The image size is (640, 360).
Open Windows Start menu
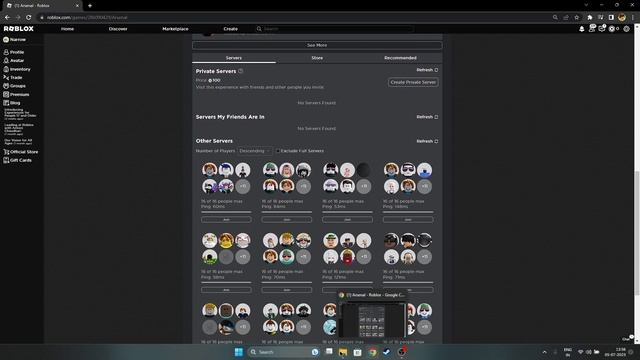pos(239,352)
